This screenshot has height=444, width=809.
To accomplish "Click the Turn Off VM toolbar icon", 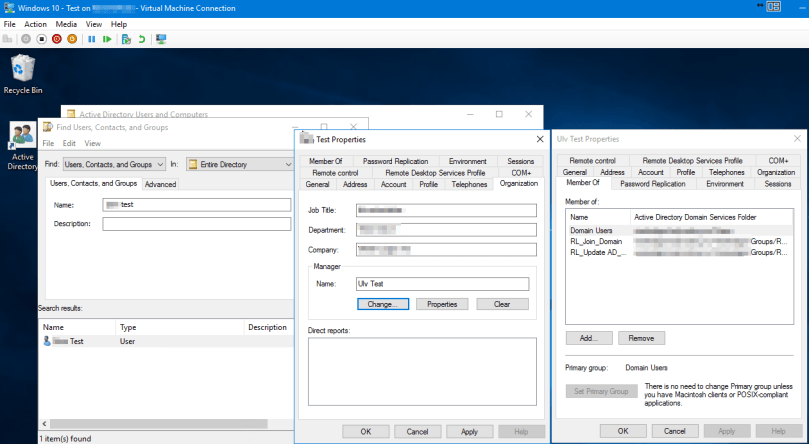I will tap(41, 39).
